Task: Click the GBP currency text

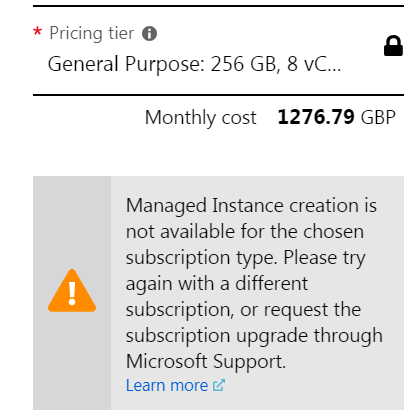Action: point(378,117)
